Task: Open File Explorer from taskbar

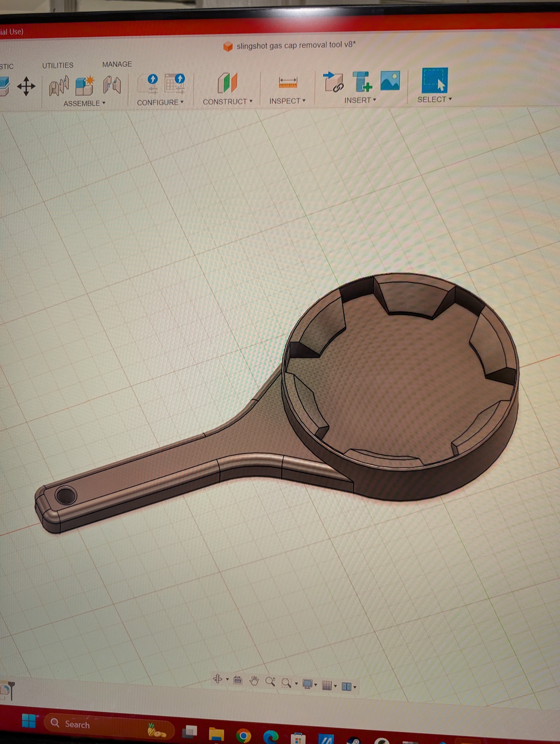Action: (x=216, y=734)
